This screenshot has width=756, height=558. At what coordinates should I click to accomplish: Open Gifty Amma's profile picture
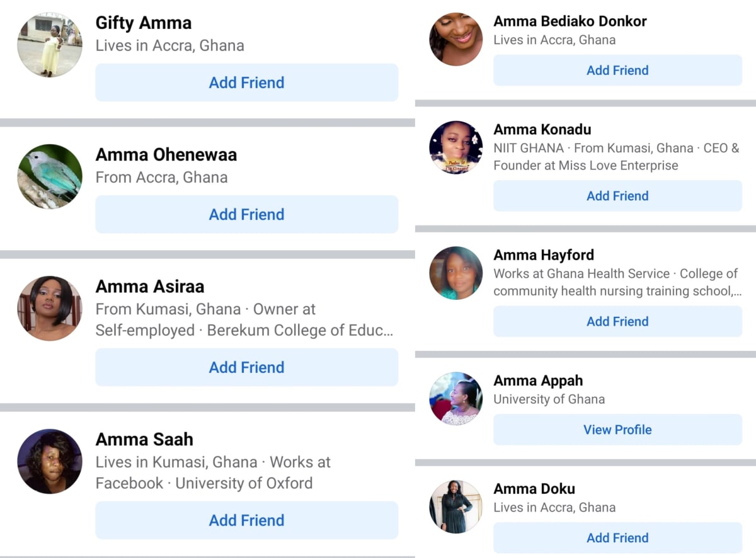[x=50, y=45]
